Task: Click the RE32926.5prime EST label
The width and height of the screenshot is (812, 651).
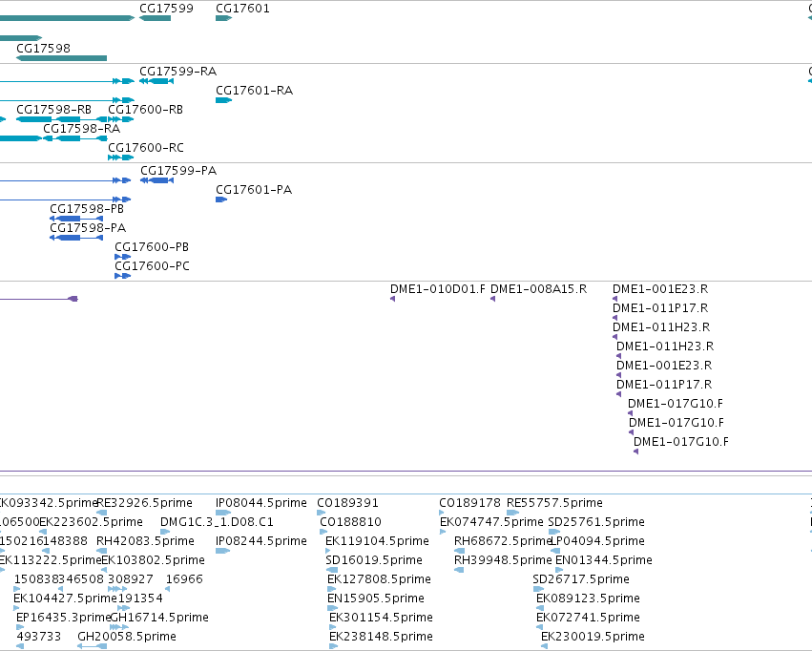Action: point(144,503)
